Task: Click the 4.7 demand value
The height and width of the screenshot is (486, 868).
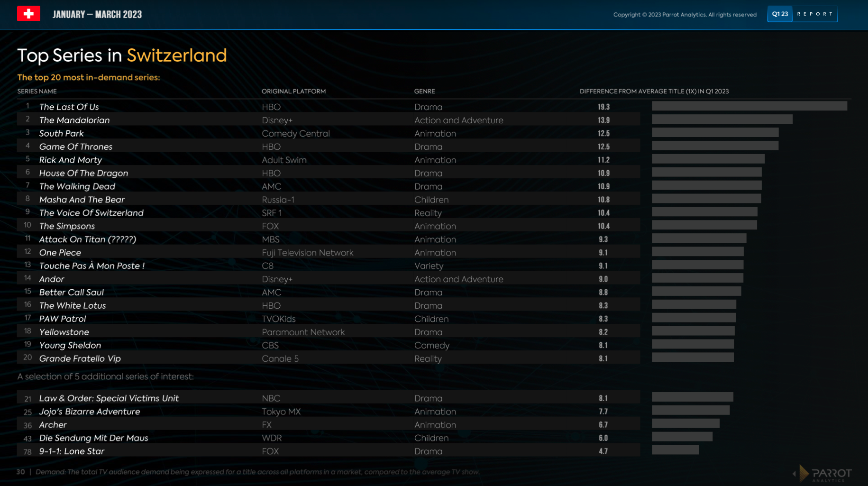Action: 603,451
